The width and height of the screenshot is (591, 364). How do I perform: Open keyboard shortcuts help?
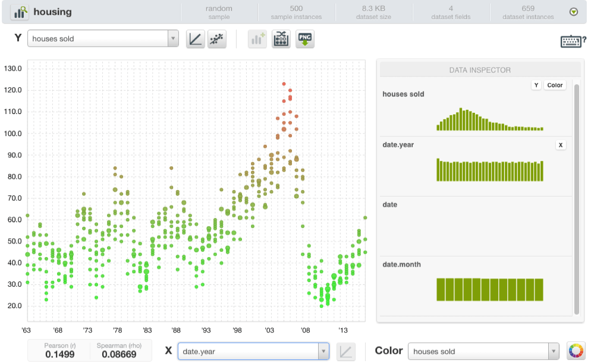point(571,41)
